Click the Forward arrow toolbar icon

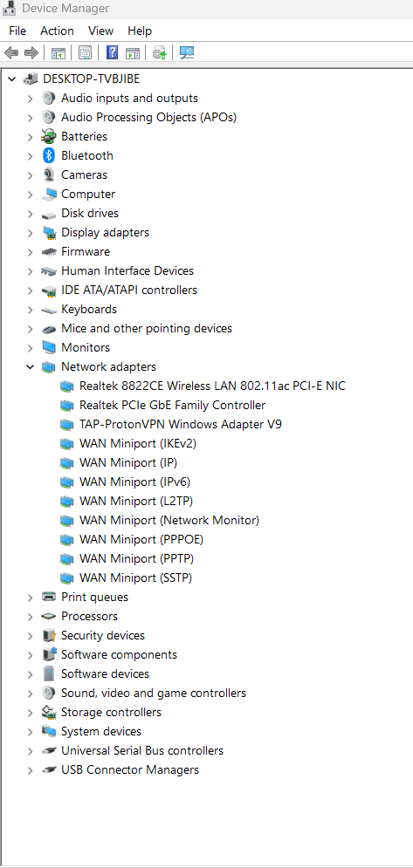(31, 52)
